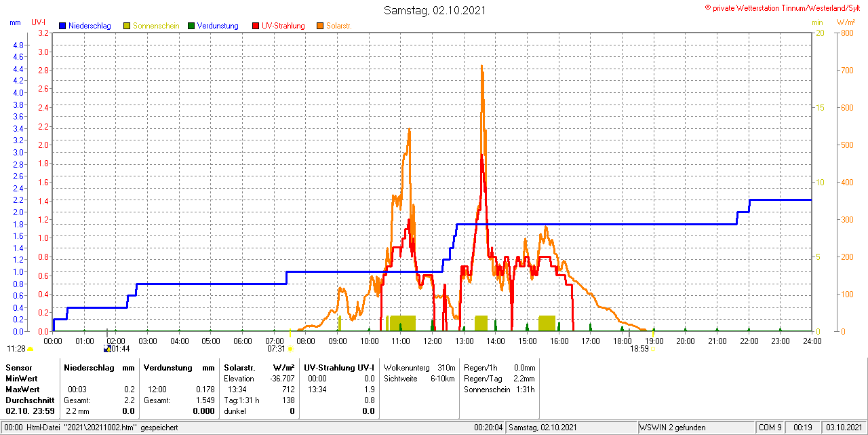Viewport: 868px width, 435px height.
Task: Select the UV-Strahlung legend label
Action: click(283, 26)
